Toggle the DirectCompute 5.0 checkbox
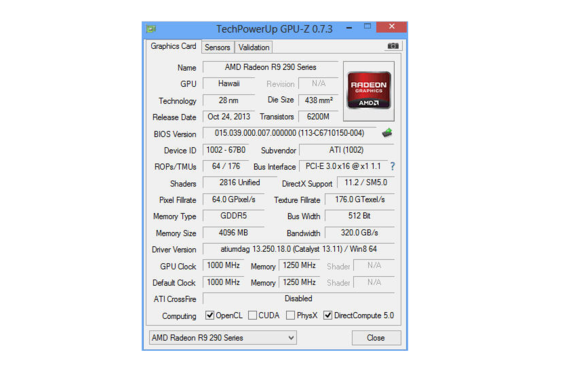This screenshot has width=579, height=382. [x=328, y=315]
